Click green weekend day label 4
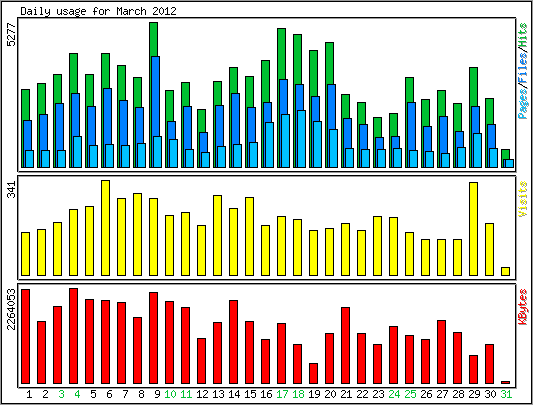The width and height of the screenshot is (533, 405). point(77,394)
